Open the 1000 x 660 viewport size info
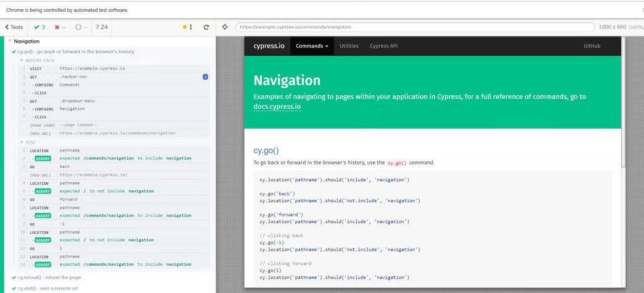This screenshot has width=644, height=293. (x=620, y=27)
